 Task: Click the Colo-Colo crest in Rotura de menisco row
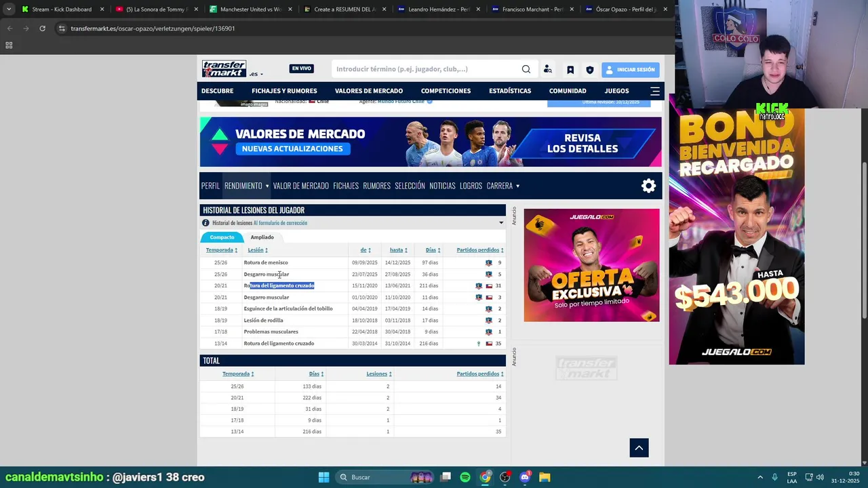[488, 263]
